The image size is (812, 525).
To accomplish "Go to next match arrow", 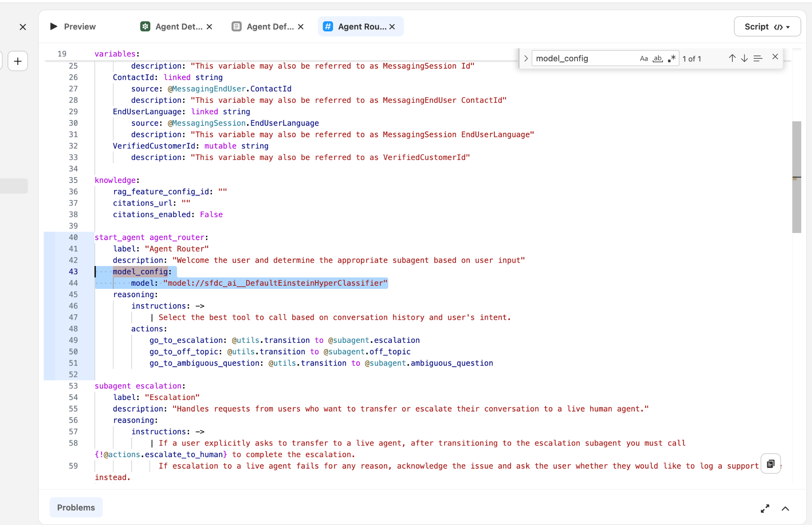I will click(x=745, y=58).
